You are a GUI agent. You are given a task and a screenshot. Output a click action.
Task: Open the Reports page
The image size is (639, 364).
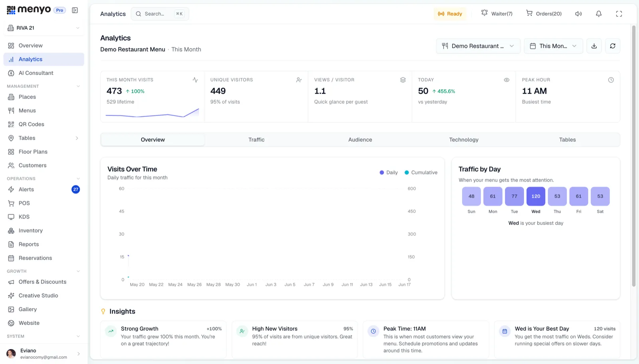(x=44, y=244)
